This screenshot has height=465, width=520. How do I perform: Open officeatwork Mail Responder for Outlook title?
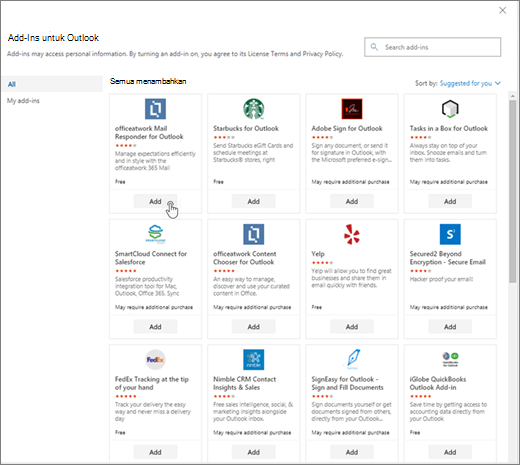pyautogui.click(x=149, y=132)
